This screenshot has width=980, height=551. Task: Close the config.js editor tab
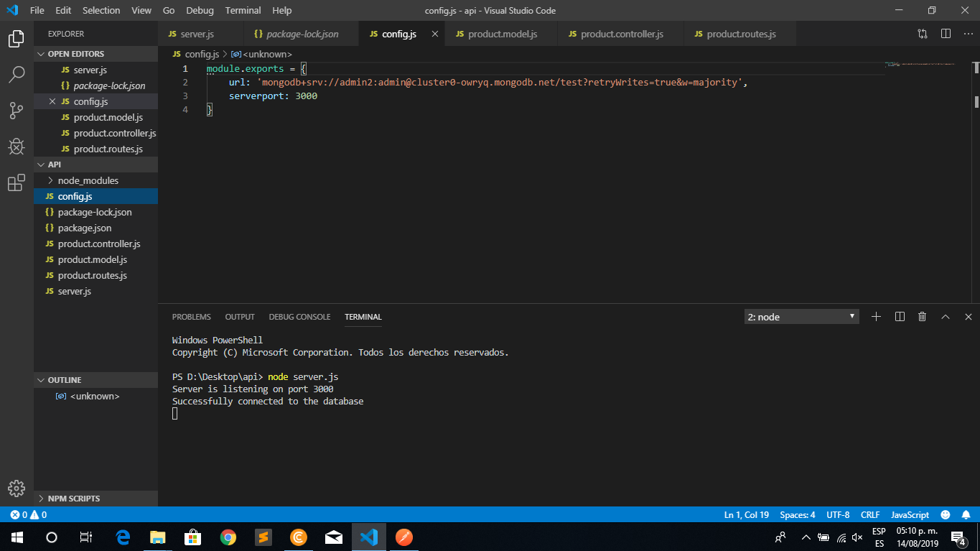tap(434, 34)
